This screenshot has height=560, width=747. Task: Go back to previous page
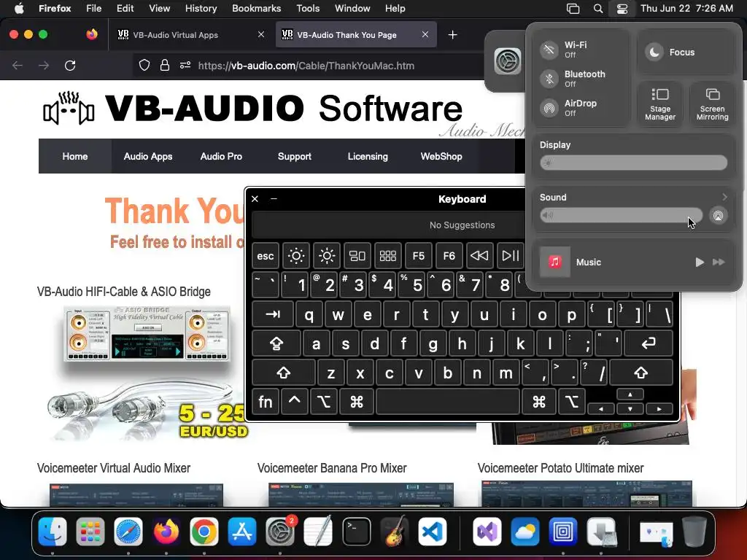18,65
